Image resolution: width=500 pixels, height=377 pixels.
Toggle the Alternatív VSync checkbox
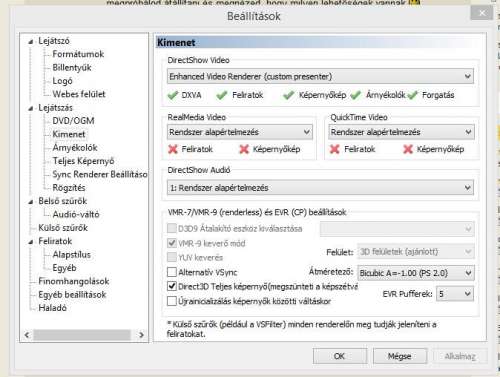[172, 272]
